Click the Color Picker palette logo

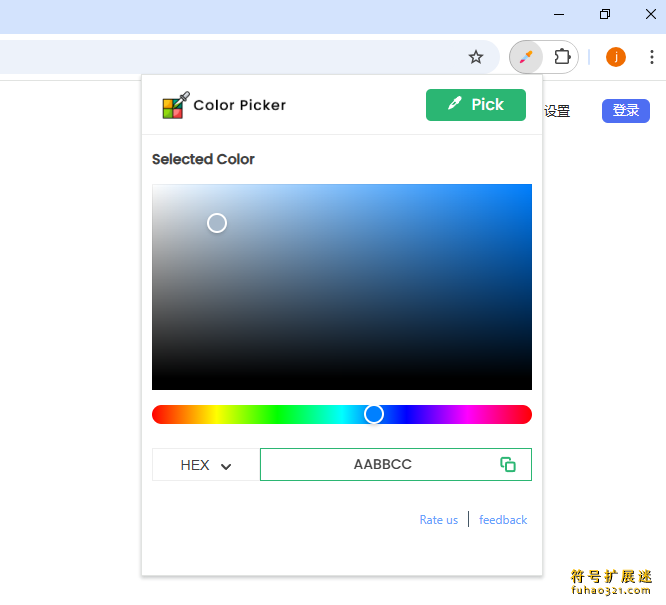[175, 105]
